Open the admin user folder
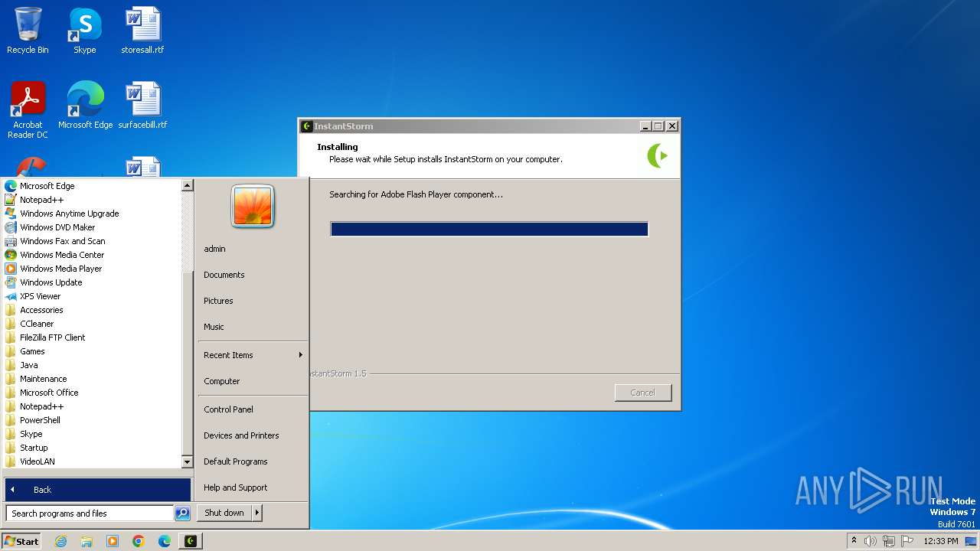Viewport: 980px width, 551px height. (x=253, y=249)
